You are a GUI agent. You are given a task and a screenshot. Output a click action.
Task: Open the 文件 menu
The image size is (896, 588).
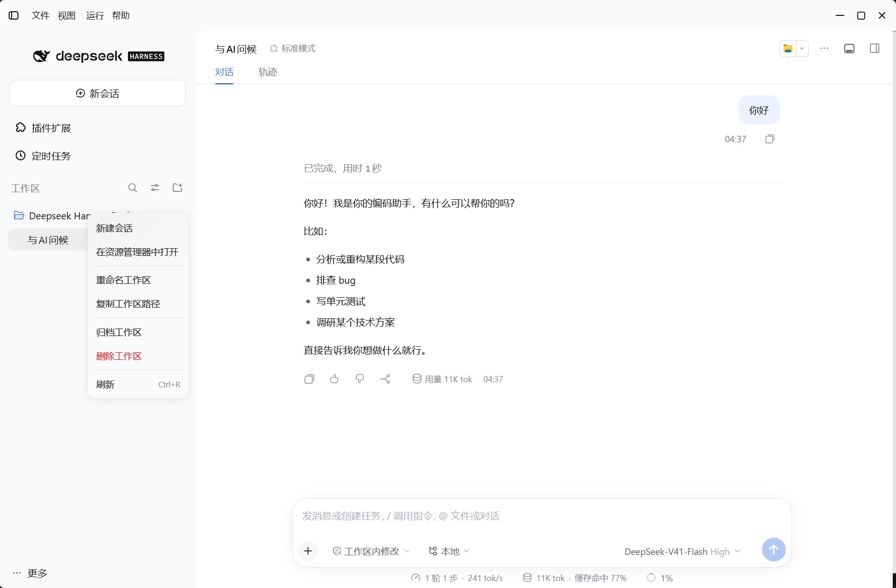point(41,15)
